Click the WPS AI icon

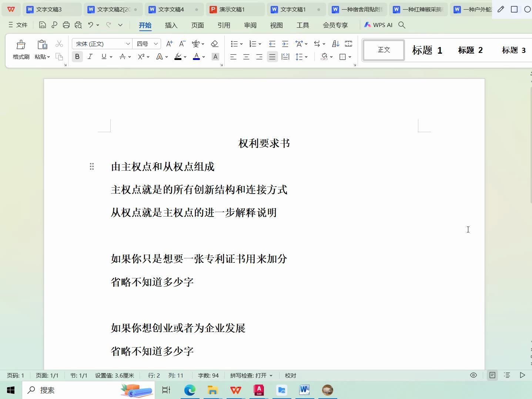pos(378,25)
